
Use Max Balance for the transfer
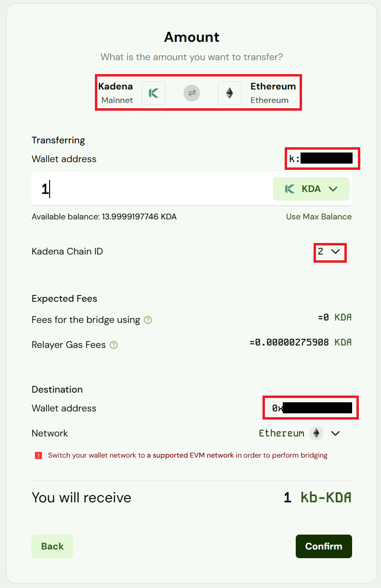[318, 217]
